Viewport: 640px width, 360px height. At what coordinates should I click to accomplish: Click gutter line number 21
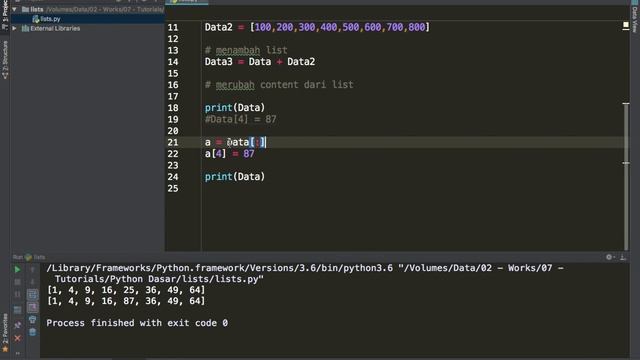point(173,142)
